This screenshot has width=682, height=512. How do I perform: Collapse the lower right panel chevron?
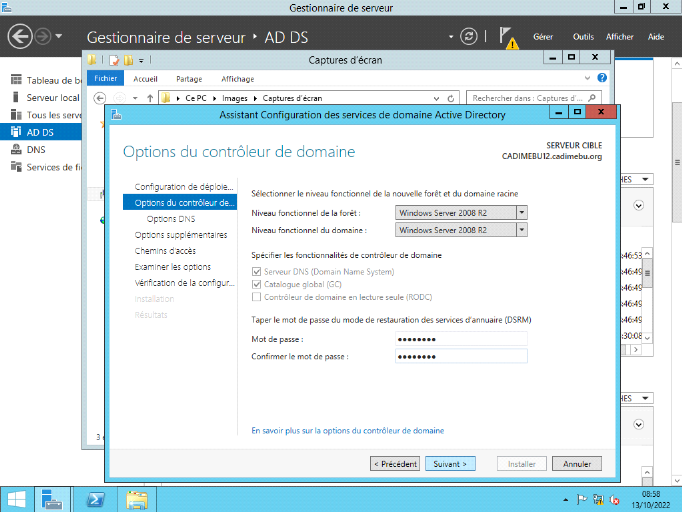[639, 425]
